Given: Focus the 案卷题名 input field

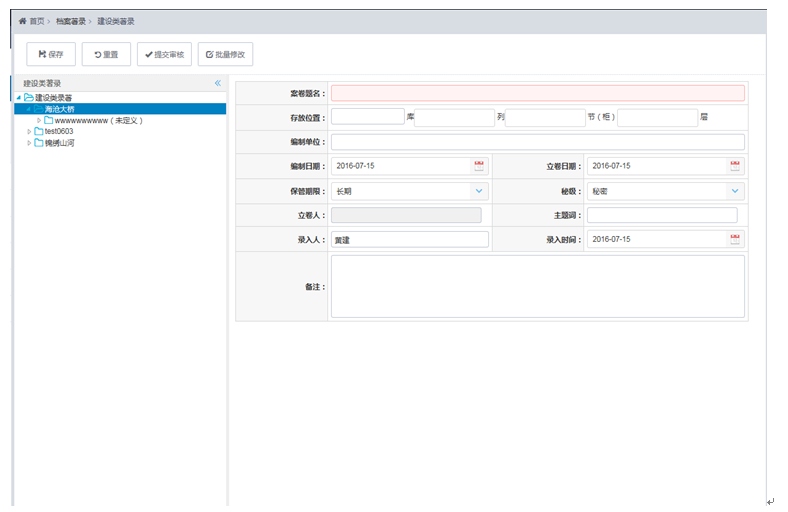Looking at the screenshot, I should [538, 93].
